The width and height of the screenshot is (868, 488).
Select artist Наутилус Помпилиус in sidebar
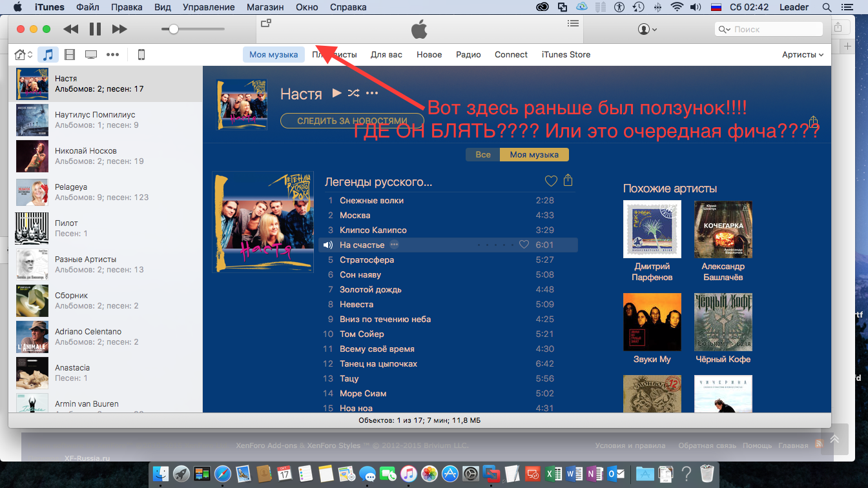pyautogui.click(x=105, y=120)
